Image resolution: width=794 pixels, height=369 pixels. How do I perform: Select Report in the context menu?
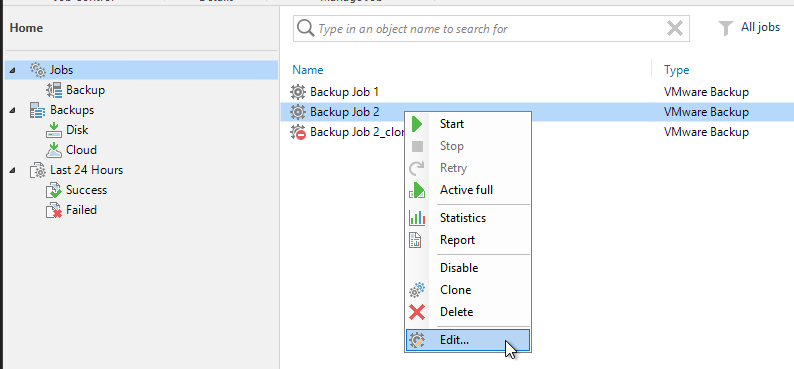[x=468, y=240]
